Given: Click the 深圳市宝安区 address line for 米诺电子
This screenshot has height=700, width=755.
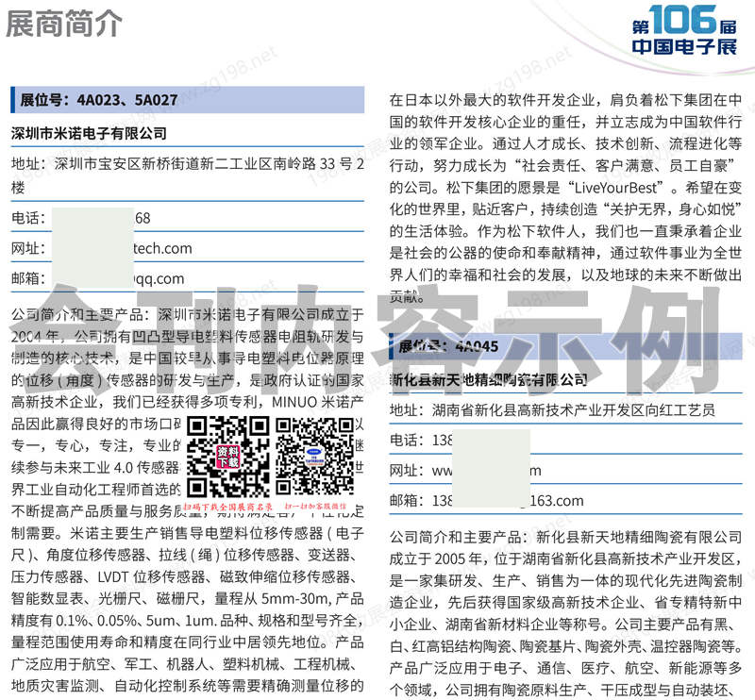Looking at the screenshot, I should tap(187, 164).
